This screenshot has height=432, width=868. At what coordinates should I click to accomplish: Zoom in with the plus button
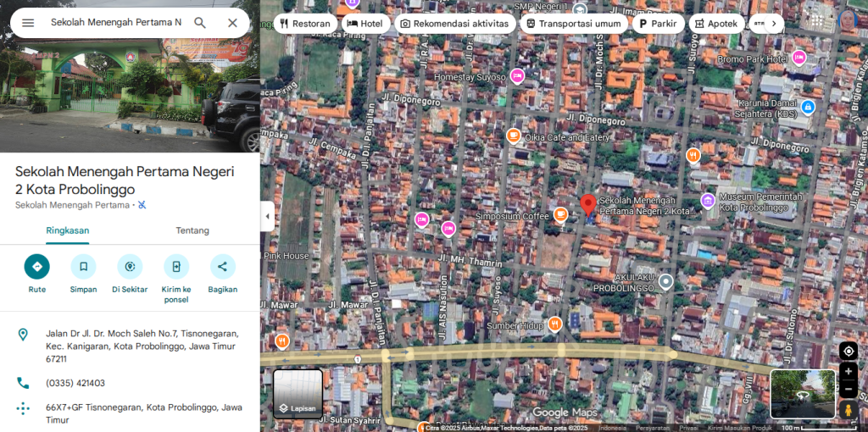coord(848,371)
